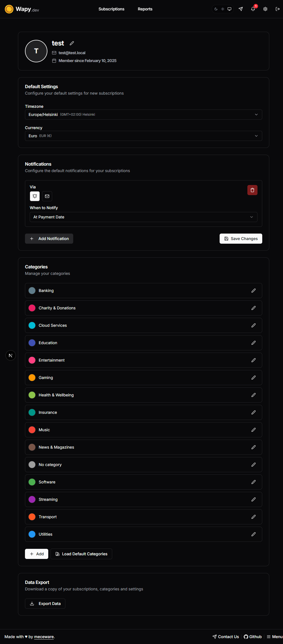Edit the Gaming category
This screenshot has width=283, height=644.
pyautogui.click(x=254, y=378)
